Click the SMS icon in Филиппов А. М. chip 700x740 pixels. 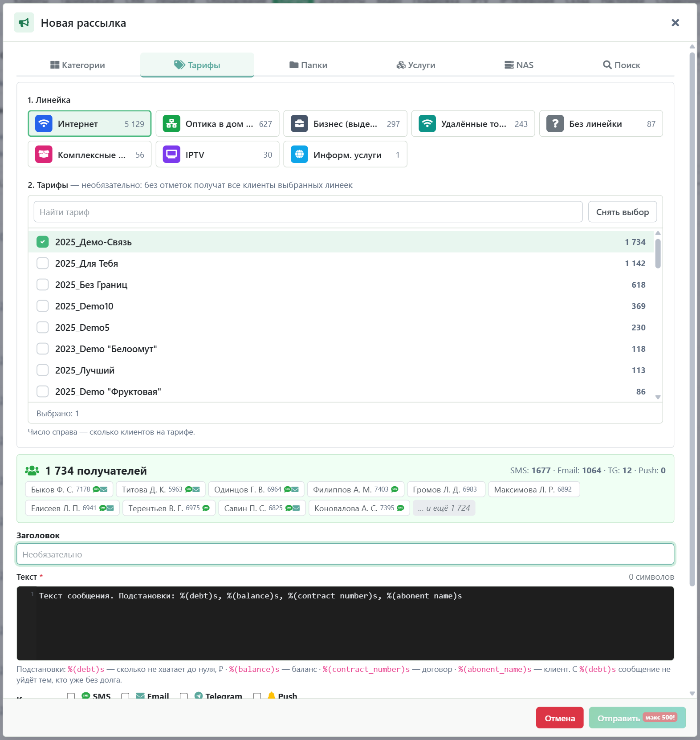click(395, 489)
